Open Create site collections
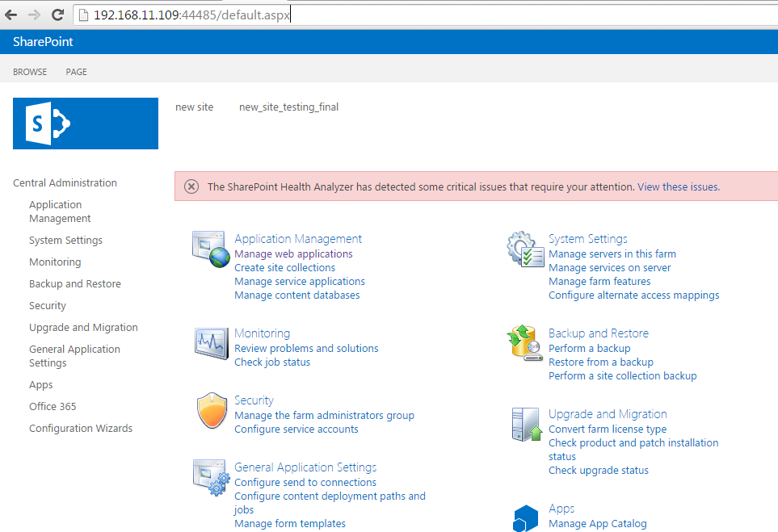Image resolution: width=778 pixels, height=532 pixels. tap(285, 268)
